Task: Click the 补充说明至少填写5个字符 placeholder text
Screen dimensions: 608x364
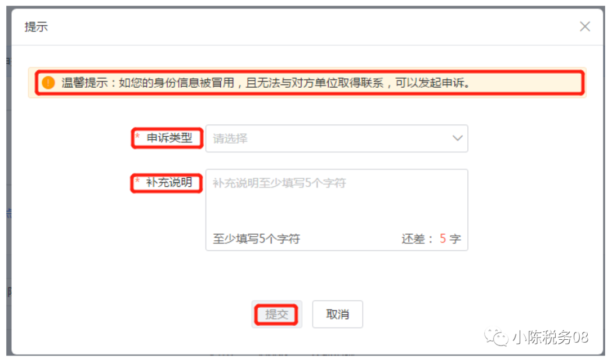Action: [x=279, y=183]
